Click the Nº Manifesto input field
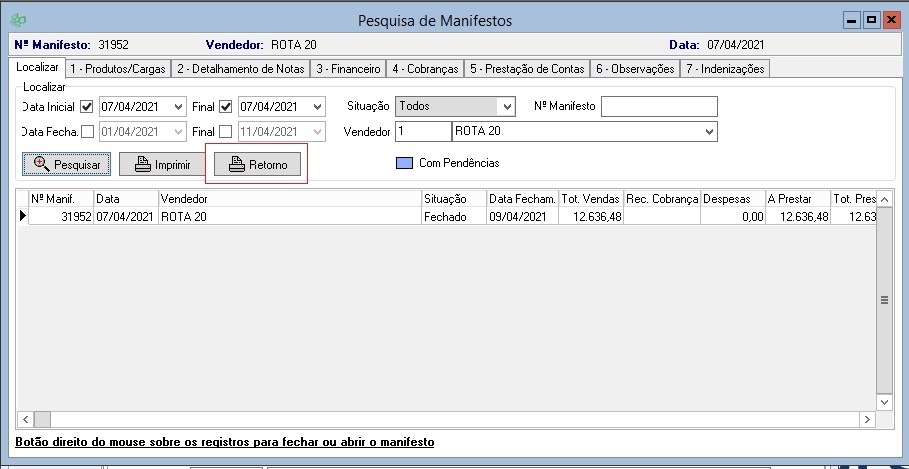Image resolution: width=909 pixels, height=469 pixels. point(659,107)
